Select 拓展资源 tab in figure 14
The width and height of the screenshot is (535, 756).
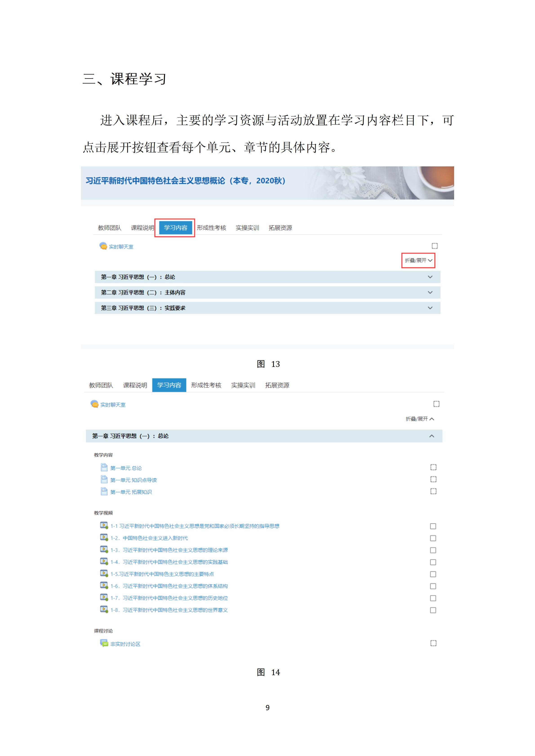[277, 385]
